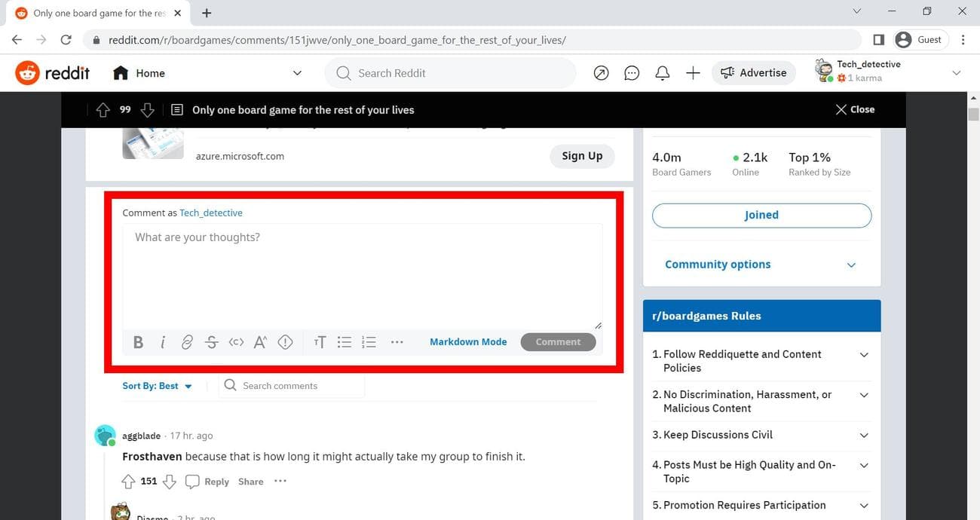Open the Reddit chat icon
The width and height of the screenshot is (980, 520).
(632, 73)
